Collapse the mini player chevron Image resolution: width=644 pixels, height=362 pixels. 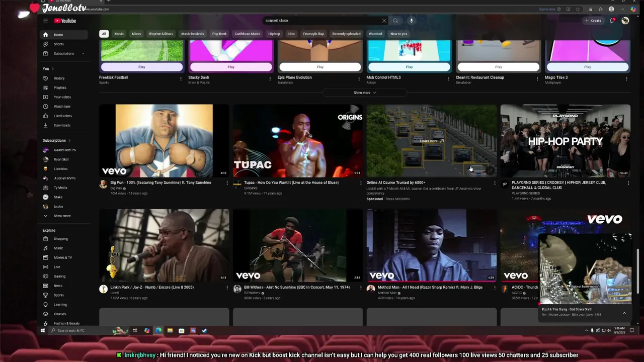(x=624, y=313)
